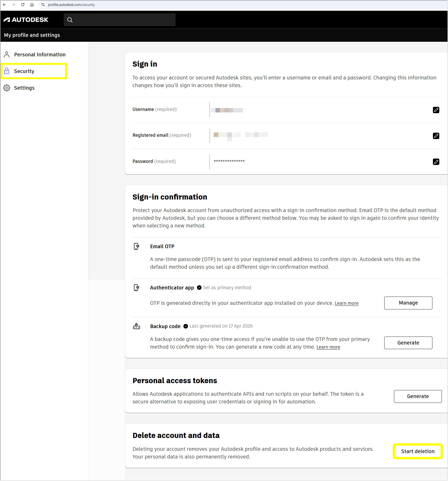The height and width of the screenshot is (481, 448).
Task: Click the Autodesk logo
Action: [x=26, y=20]
